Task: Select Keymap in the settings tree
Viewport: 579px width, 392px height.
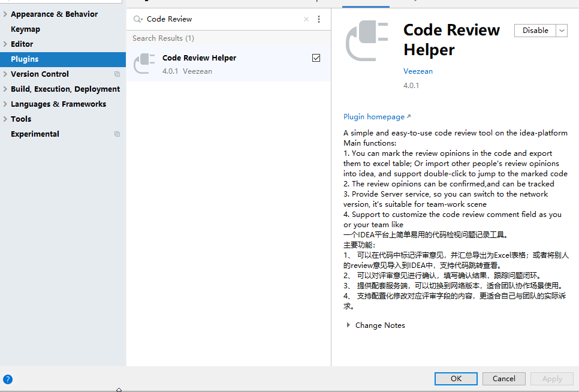Action: click(26, 29)
